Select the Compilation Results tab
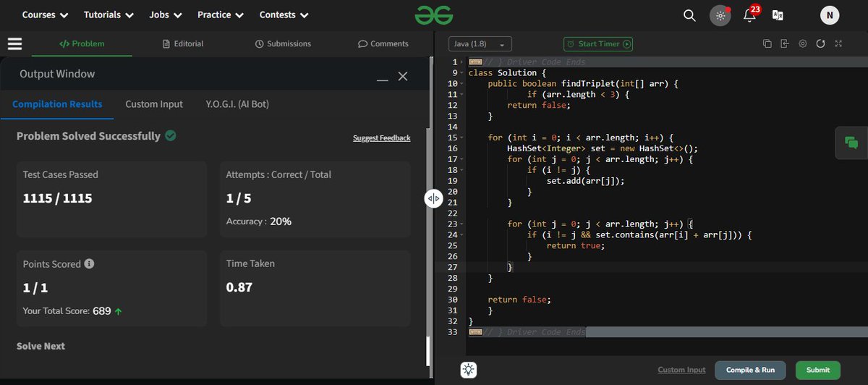 click(57, 104)
